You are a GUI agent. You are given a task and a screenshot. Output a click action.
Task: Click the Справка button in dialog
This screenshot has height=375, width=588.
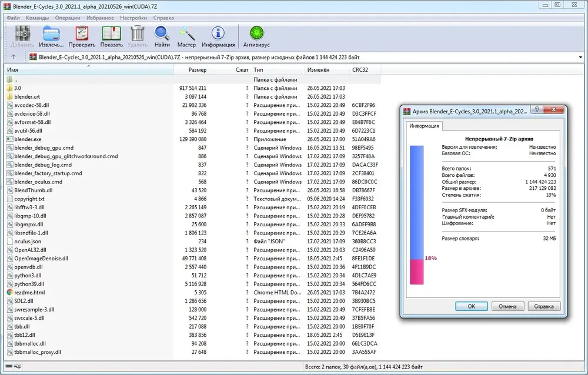tap(544, 306)
